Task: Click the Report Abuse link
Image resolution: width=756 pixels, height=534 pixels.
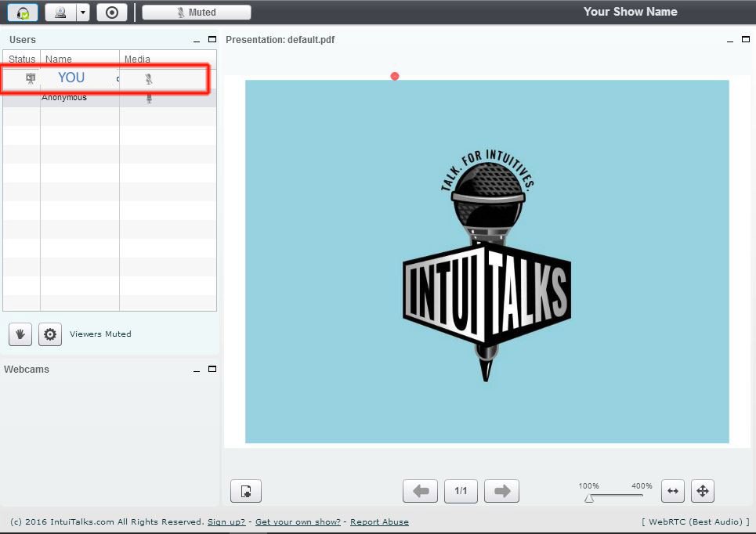Action: point(379,522)
